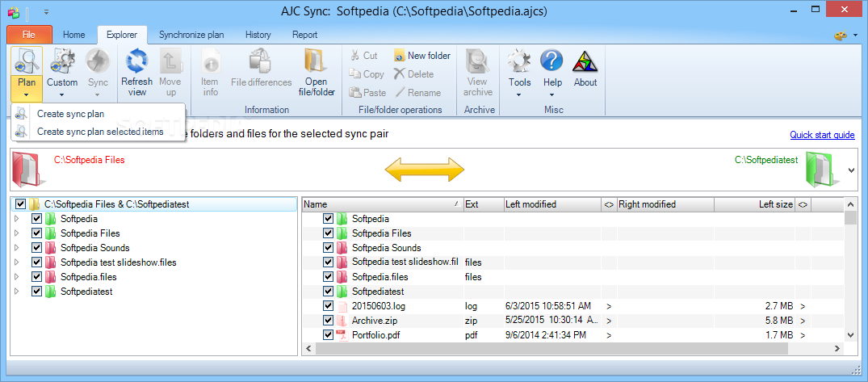Open the About triangle icon
Screen dimensions: 868x382
[x=585, y=61]
